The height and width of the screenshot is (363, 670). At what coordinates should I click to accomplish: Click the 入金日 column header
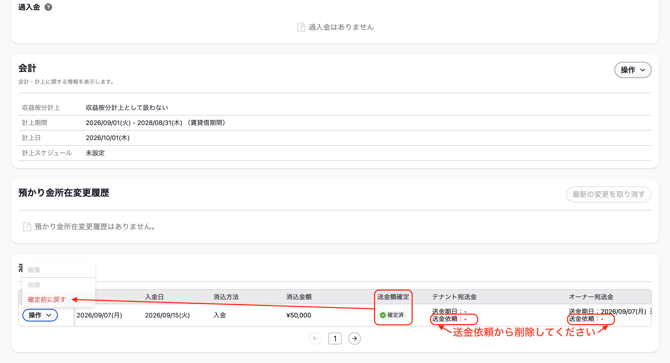click(154, 297)
